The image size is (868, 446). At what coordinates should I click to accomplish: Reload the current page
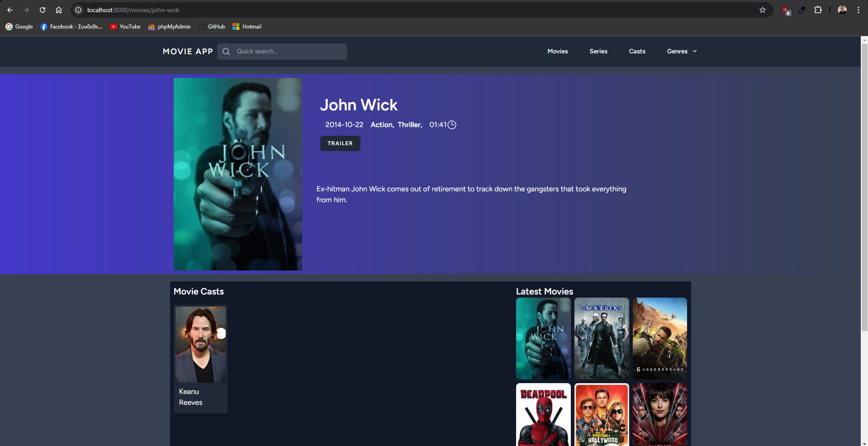43,10
